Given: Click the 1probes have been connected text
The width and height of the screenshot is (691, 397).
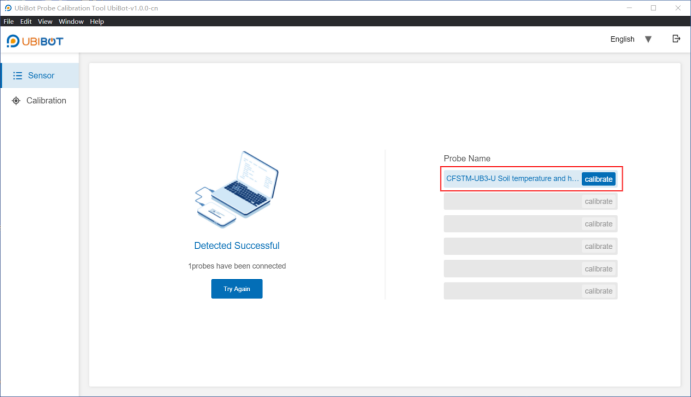Looking at the screenshot, I should tap(237, 266).
